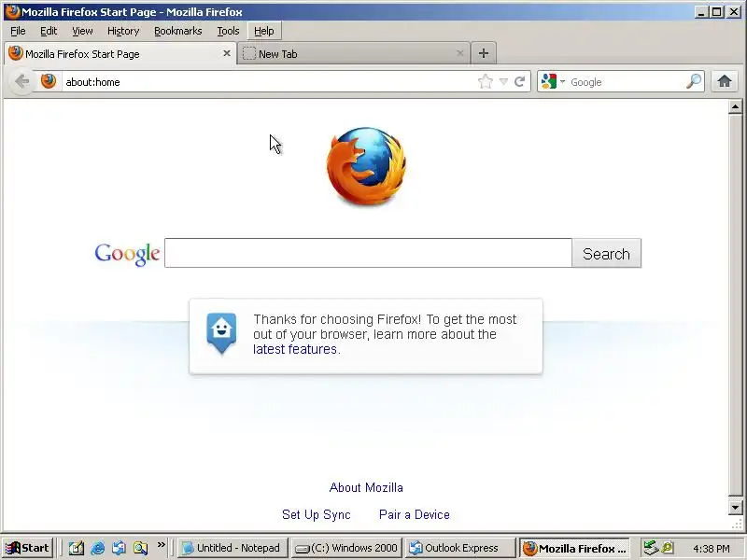
Task: Click the back arrow navigation button
Action: click(x=21, y=81)
